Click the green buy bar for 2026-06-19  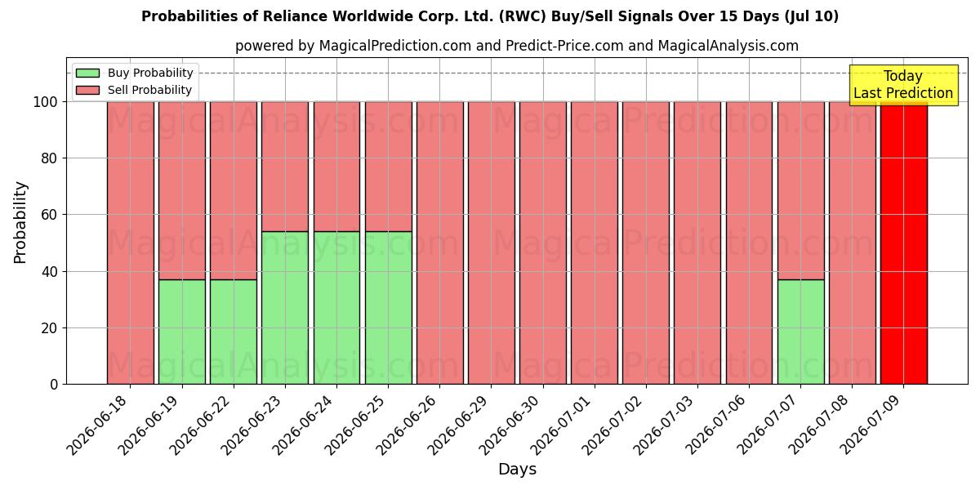click(182, 332)
